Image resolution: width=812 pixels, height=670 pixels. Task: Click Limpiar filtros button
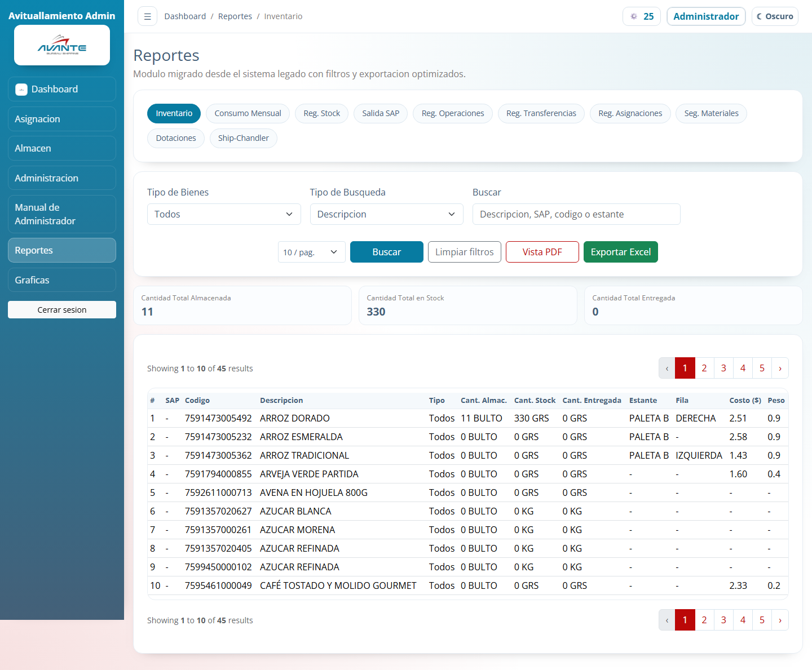464,252
